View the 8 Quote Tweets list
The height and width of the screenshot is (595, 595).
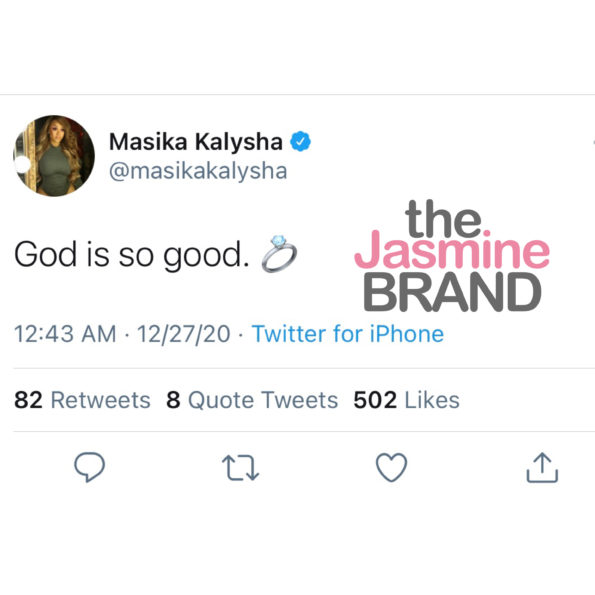coord(252,400)
